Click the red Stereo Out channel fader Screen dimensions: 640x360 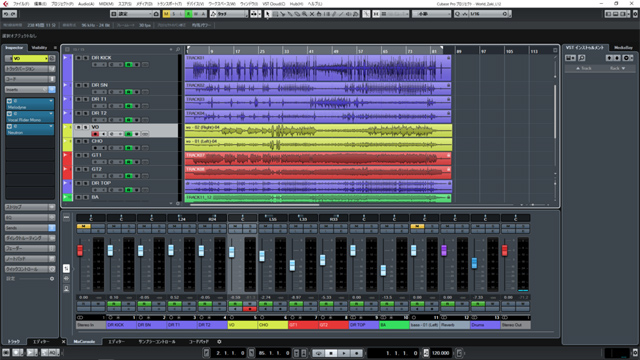pos(504,250)
